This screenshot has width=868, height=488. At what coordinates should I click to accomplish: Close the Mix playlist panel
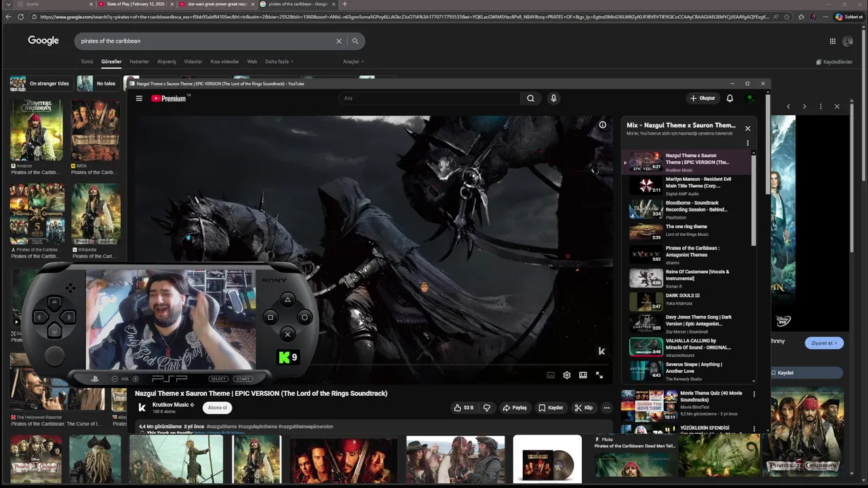[748, 128]
